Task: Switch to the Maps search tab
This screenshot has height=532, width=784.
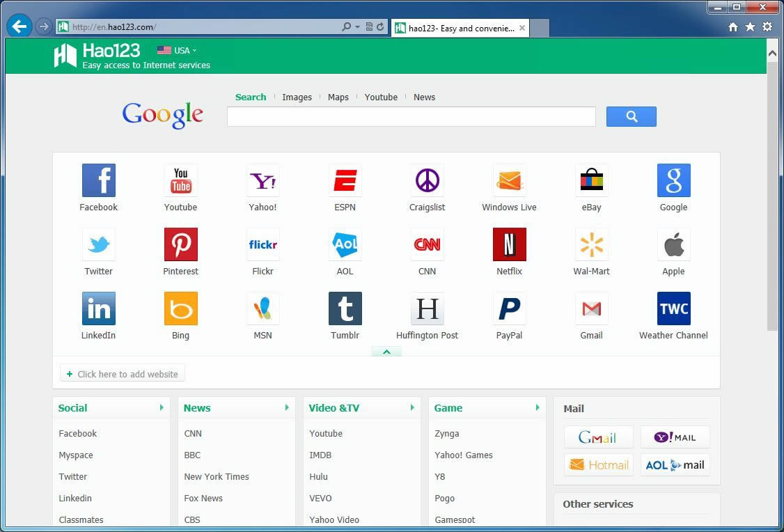Action: click(x=338, y=97)
